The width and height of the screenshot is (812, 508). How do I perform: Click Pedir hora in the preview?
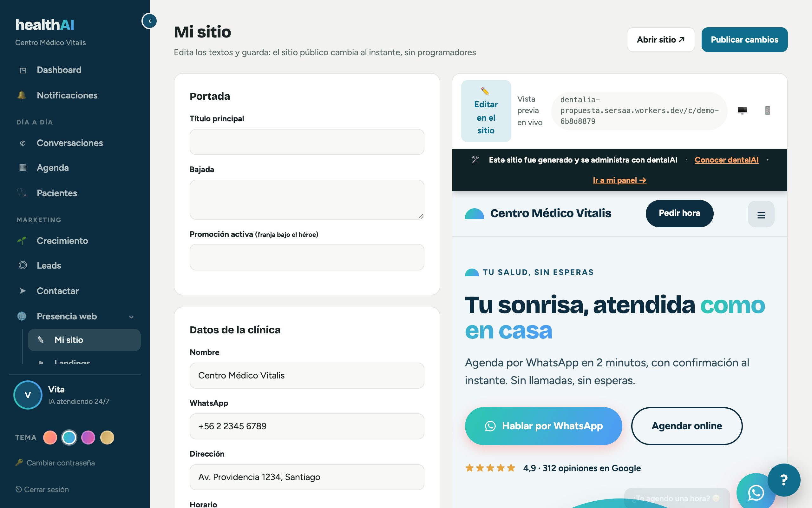(x=679, y=213)
